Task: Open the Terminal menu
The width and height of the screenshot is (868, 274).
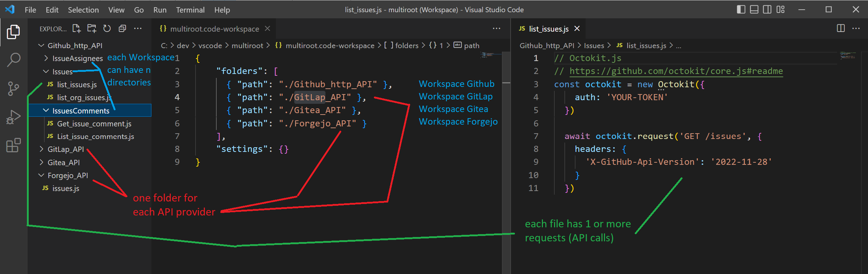Action: click(x=190, y=10)
